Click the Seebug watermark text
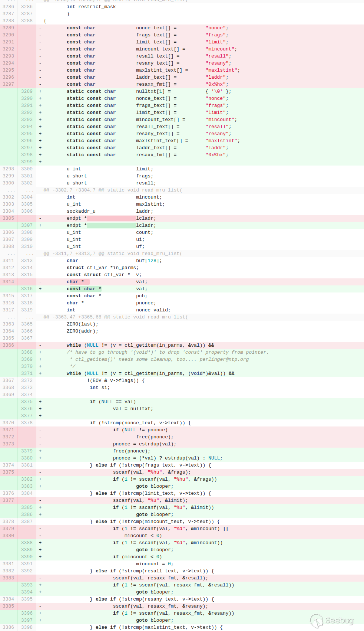 pos(339,621)
